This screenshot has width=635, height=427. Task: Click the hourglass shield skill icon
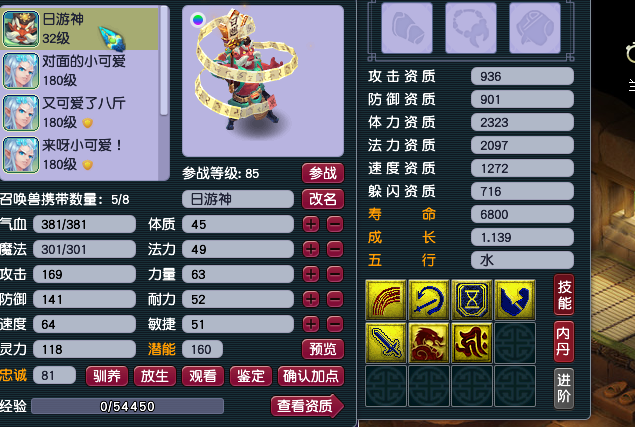click(x=472, y=300)
